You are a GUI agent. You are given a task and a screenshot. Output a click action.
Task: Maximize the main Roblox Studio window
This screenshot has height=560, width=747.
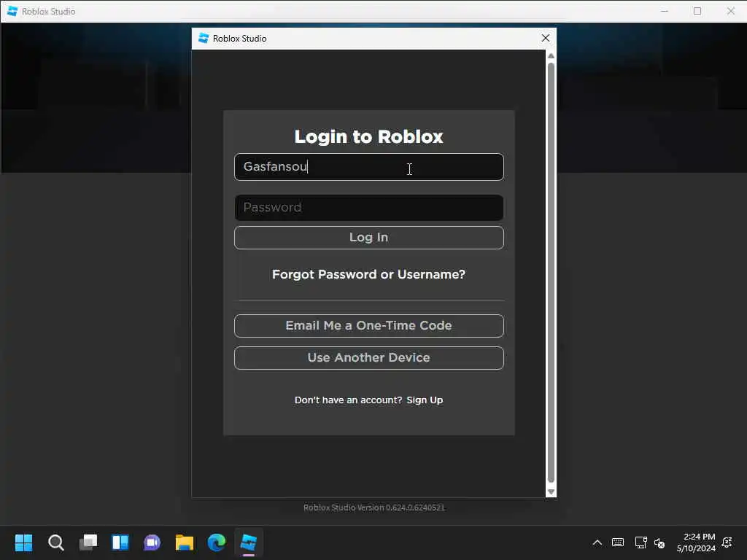pos(697,11)
